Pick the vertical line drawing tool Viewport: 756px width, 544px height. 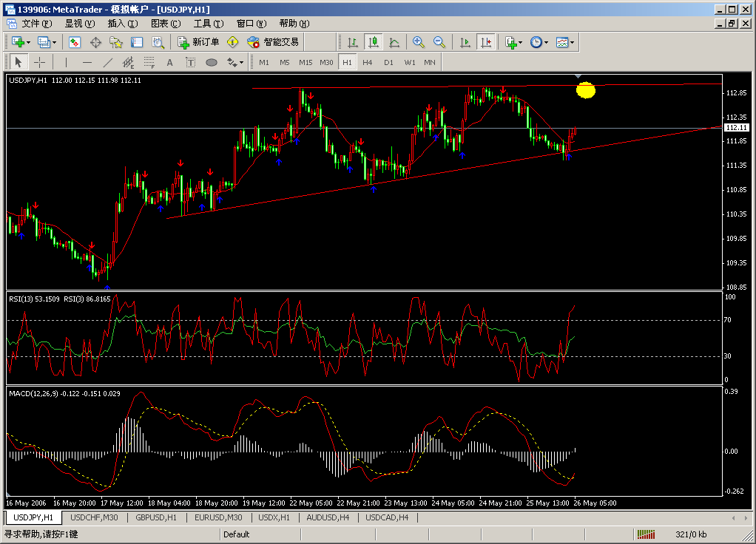[x=66, y=62]
